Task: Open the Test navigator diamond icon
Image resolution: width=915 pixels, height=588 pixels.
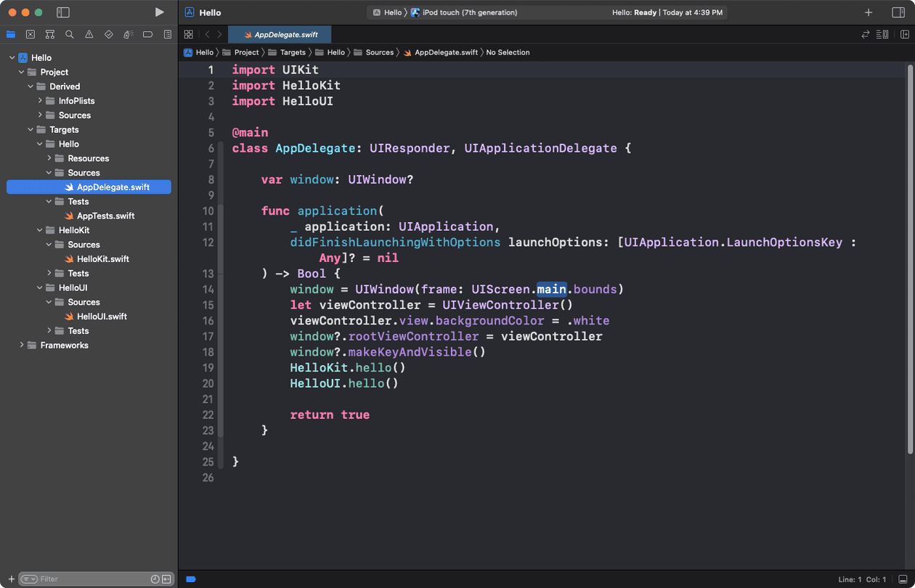Action: pyautogui.click(x=108, y=33)
